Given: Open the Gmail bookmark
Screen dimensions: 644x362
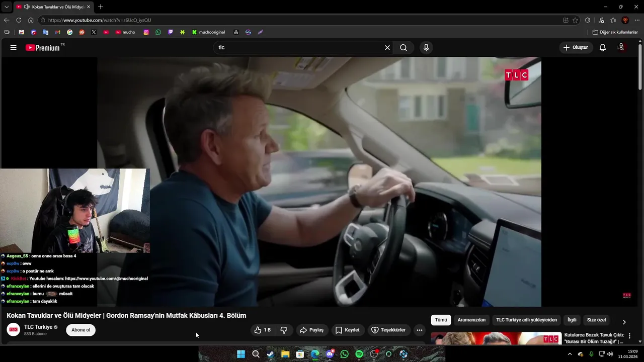Looking at the screenshot, I should pos(57,32).
